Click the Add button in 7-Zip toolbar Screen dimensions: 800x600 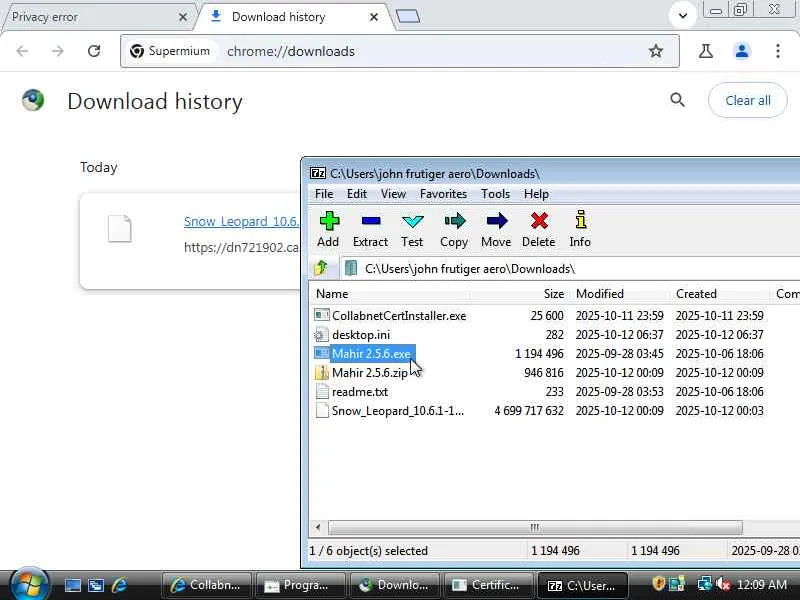pos(329,230)
